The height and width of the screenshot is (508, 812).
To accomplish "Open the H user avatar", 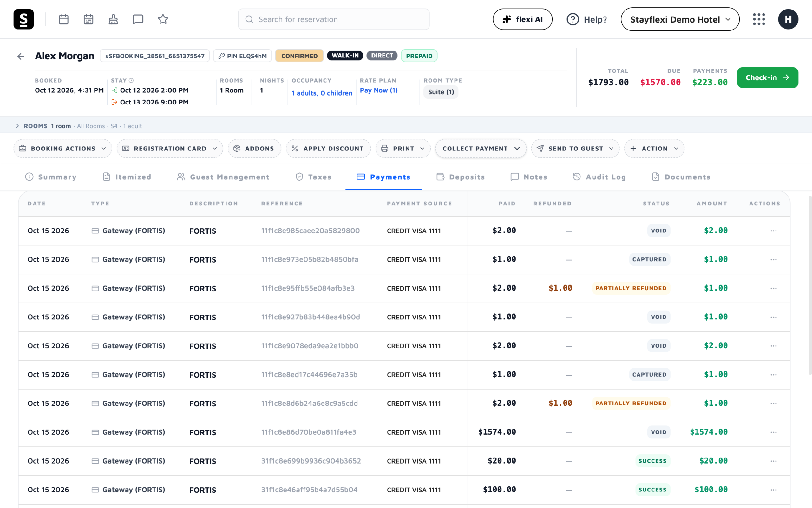I will [x=788, y=19].
